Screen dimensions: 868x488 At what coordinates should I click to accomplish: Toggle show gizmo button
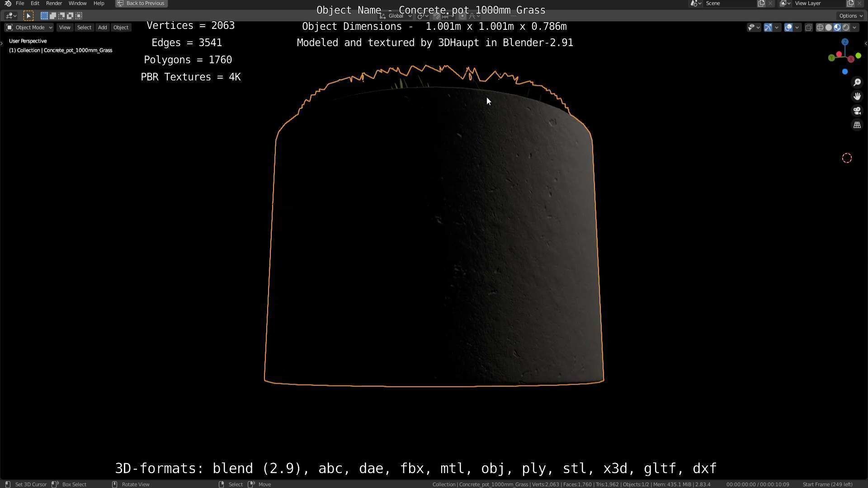(x=768, y=28)
